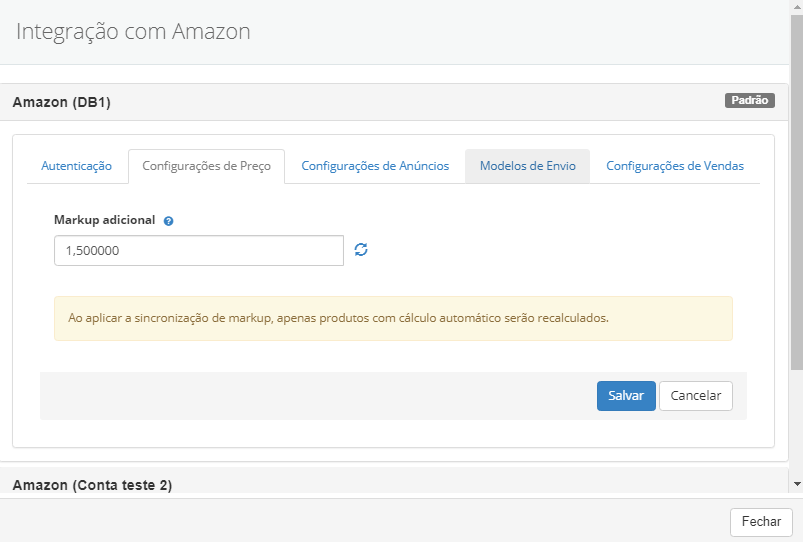803x542 pixels.
Task: Open the Autenticação tab
Action: (x=76, y=166)
